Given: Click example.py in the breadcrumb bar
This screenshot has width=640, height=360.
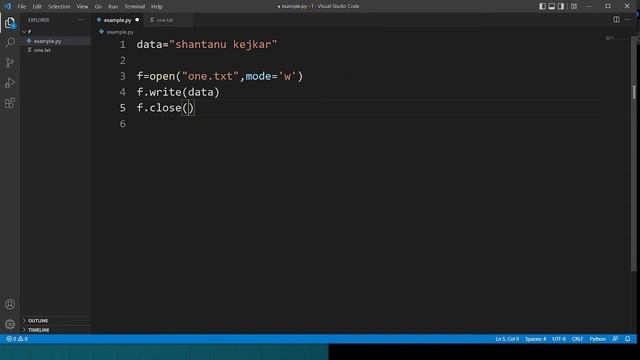Looking at the screenshot, I should 120,32.
